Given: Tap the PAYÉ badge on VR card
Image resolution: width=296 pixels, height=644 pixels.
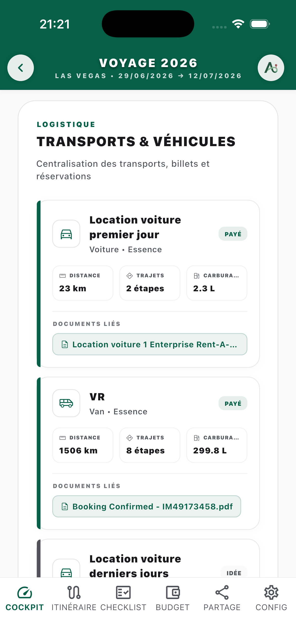Looking at the screenshot, I should pyautogui.click(x=233, y=403).
